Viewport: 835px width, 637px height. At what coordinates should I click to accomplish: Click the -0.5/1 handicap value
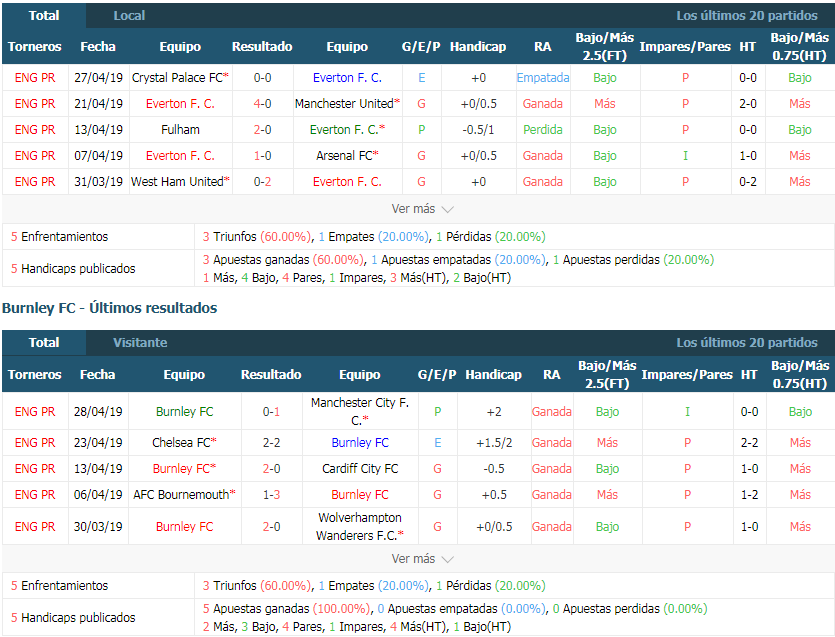click(479, 130)
